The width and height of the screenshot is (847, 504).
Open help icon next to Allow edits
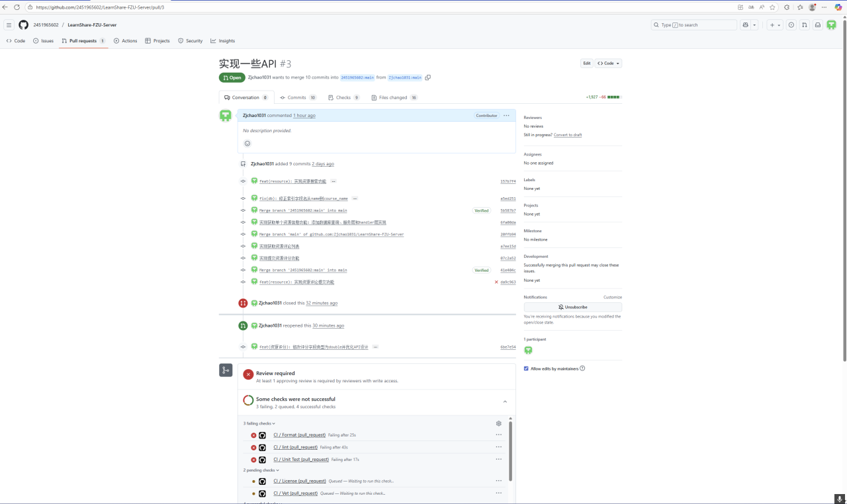[582, 368]
